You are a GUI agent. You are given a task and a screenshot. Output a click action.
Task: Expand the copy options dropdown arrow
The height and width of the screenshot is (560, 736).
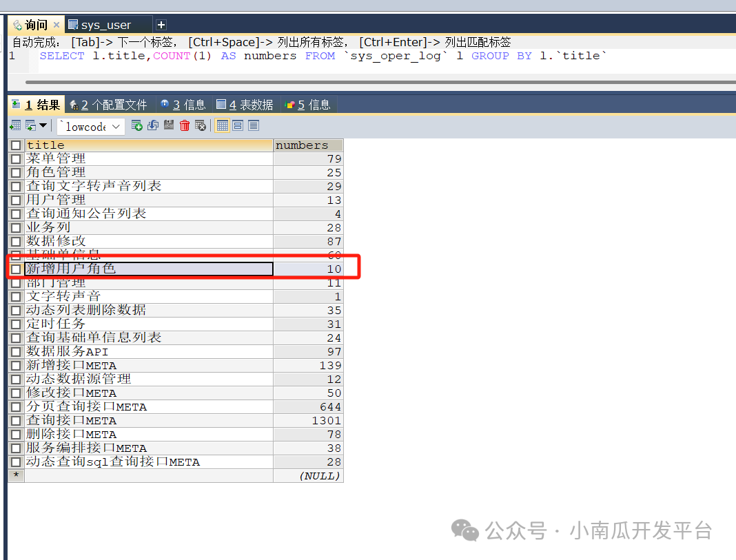click(x=43, y=125)
